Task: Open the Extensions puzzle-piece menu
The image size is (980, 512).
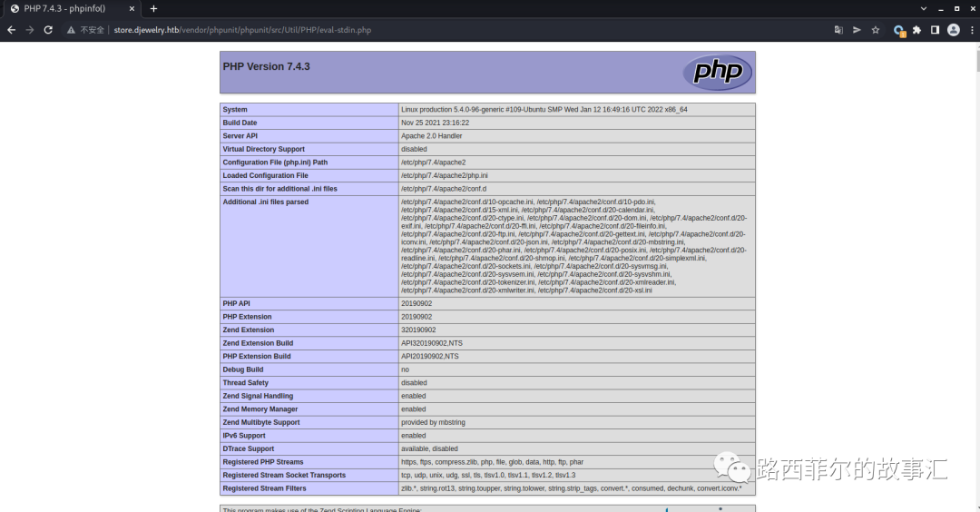Action: coord(916,30)
